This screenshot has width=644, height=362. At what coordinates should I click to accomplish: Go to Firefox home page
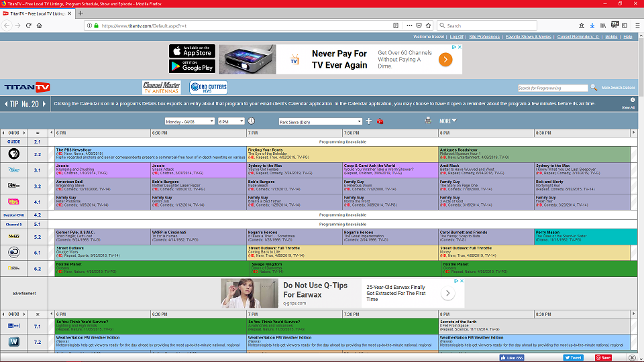[40, 25]
